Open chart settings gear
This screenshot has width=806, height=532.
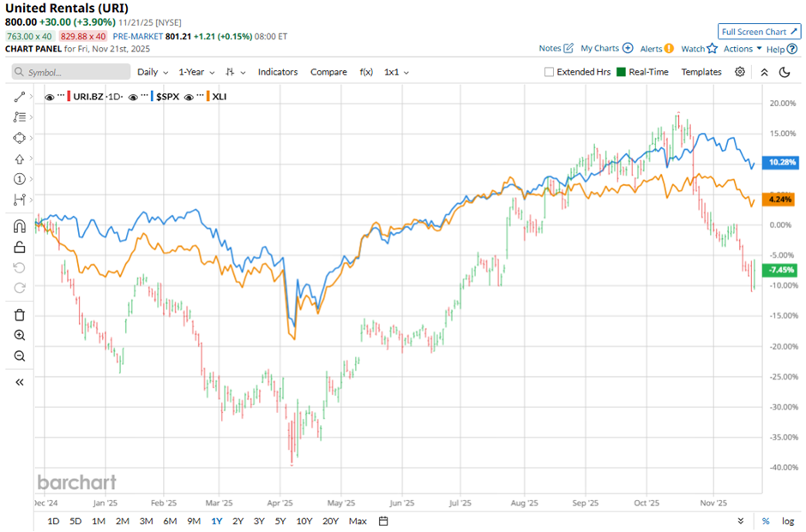(740, 72)
